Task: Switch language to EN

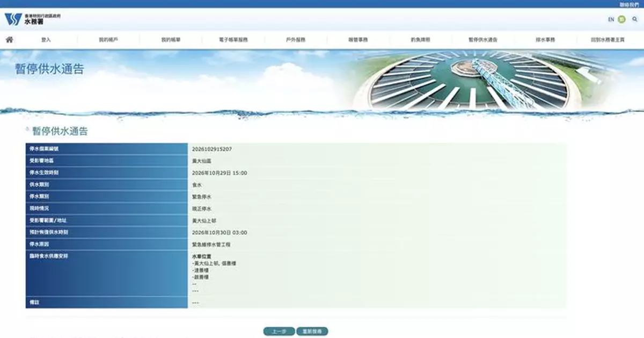Action: point(611,19)
